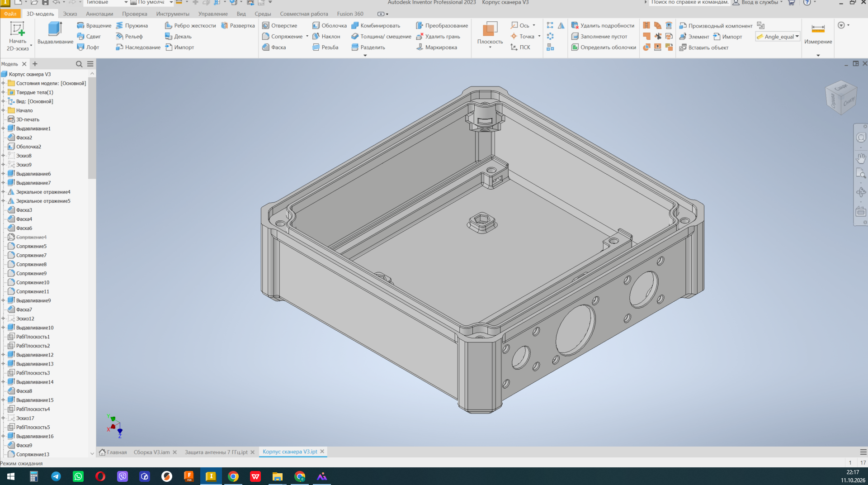Open the Файл menu
Screen dimensions: 868x485
(x=10, y=14)
